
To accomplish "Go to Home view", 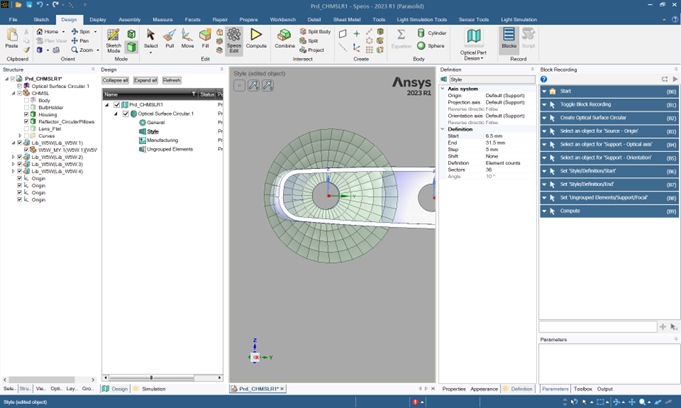I will click(x=48, y=31).
